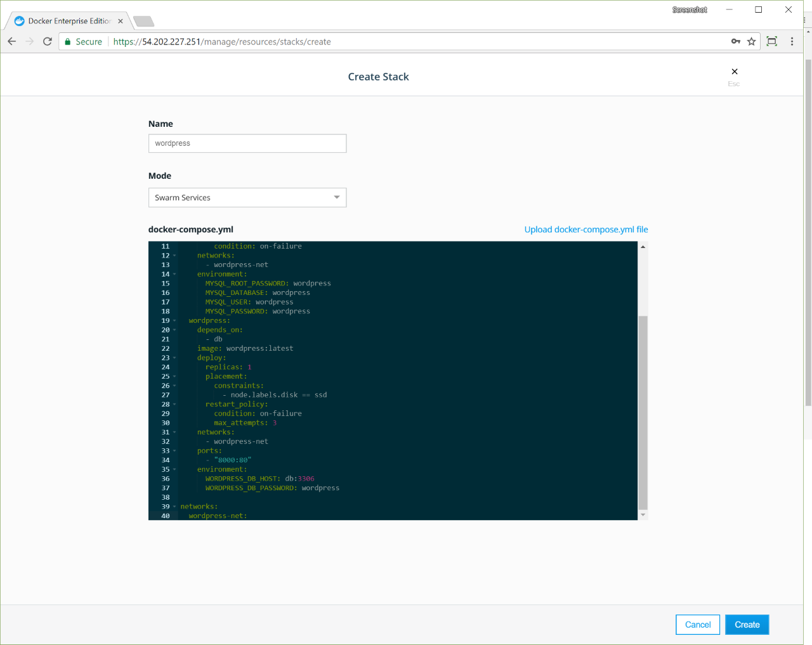Click the wordpress-net: line at line 40
The image size is (812, 645).
pyautogui.click(x=218, y=516)
